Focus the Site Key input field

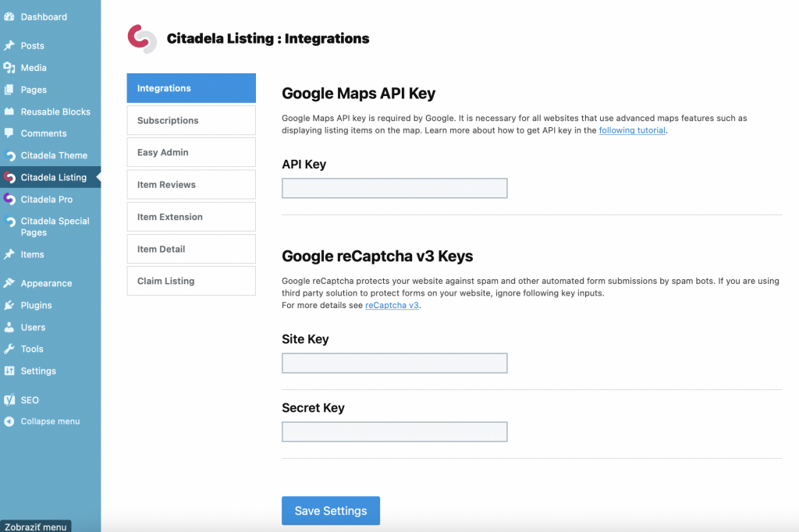point(394,363)
